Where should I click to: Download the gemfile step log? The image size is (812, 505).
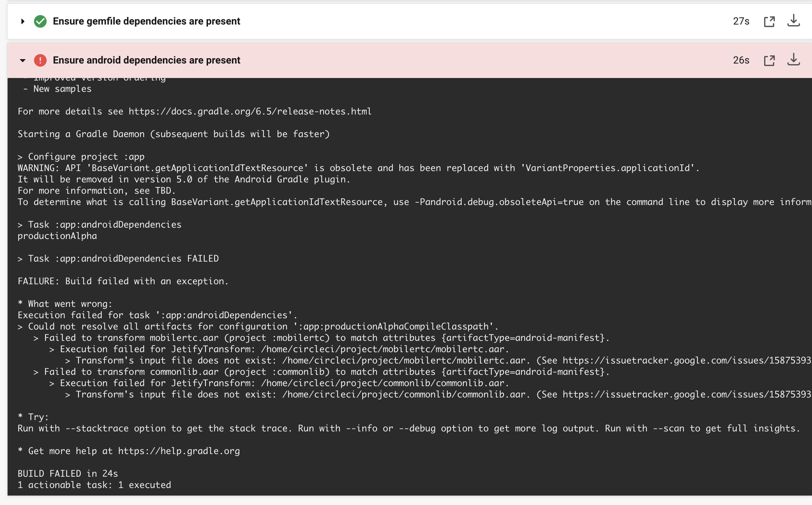point(794,21)
